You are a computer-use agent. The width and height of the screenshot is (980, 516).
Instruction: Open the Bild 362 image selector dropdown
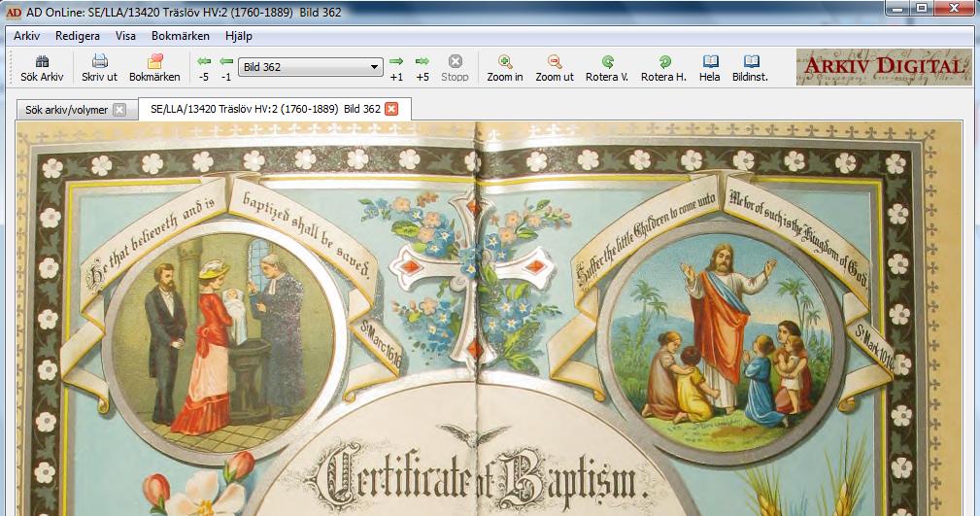tap(311, 67)
